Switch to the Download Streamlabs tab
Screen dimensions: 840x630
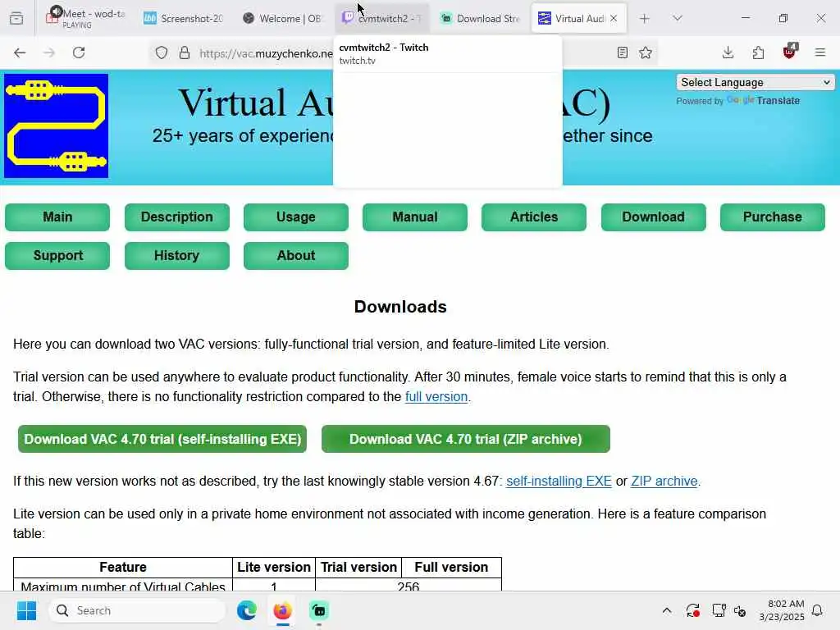(481, 18)
